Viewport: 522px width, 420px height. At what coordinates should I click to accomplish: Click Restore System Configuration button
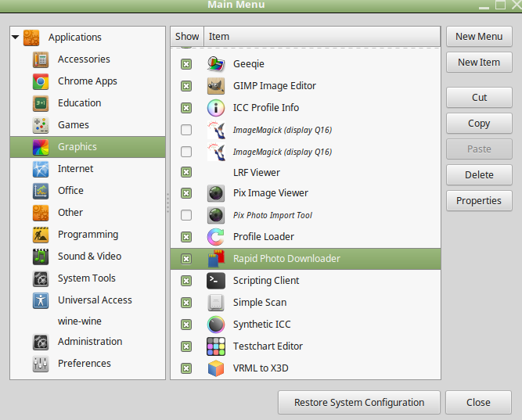tap(359, 403)
